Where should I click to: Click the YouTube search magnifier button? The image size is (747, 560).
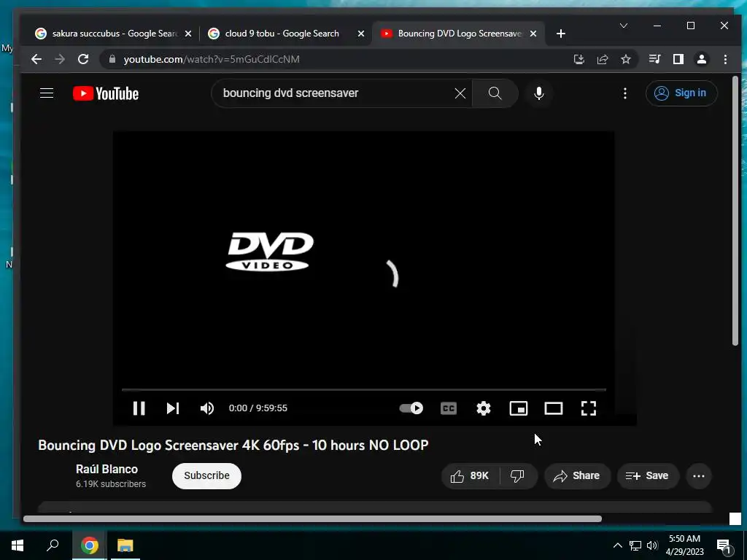[x=495, y=93]
